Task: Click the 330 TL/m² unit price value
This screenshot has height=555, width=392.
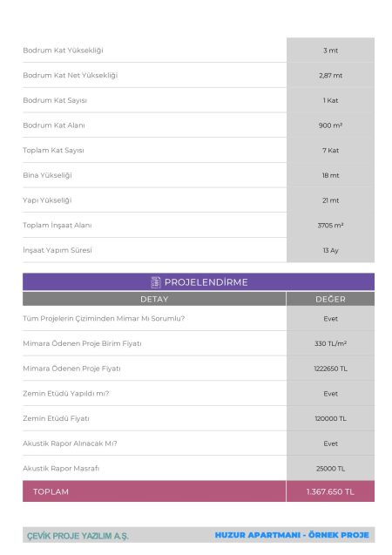Action: (330, 343)
